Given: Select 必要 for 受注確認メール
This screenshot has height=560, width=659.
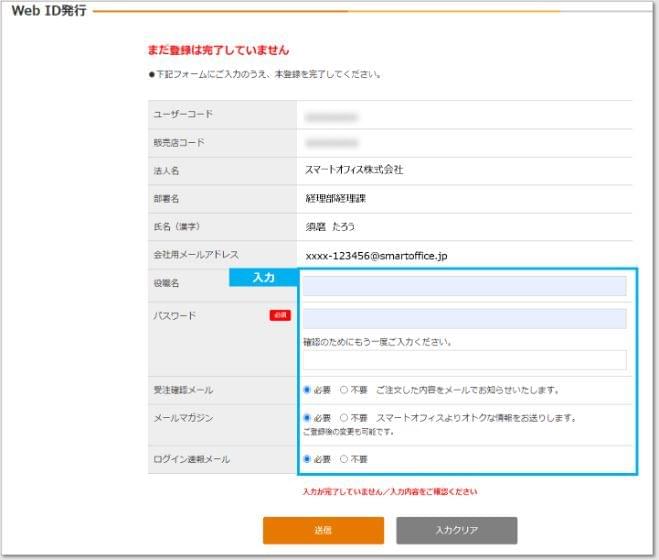Looking at the screenshot, I should click(x=307, y=390).
